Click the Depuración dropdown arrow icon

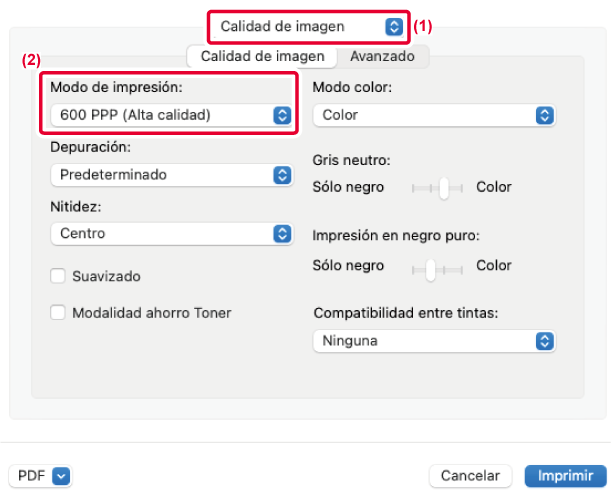pyautogui.click(x=281, y=174)
